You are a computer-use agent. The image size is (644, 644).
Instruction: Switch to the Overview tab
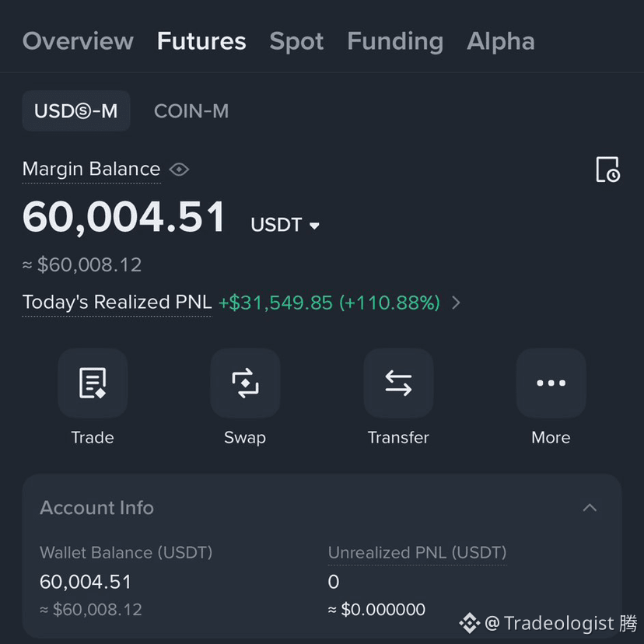pos(78,41)
